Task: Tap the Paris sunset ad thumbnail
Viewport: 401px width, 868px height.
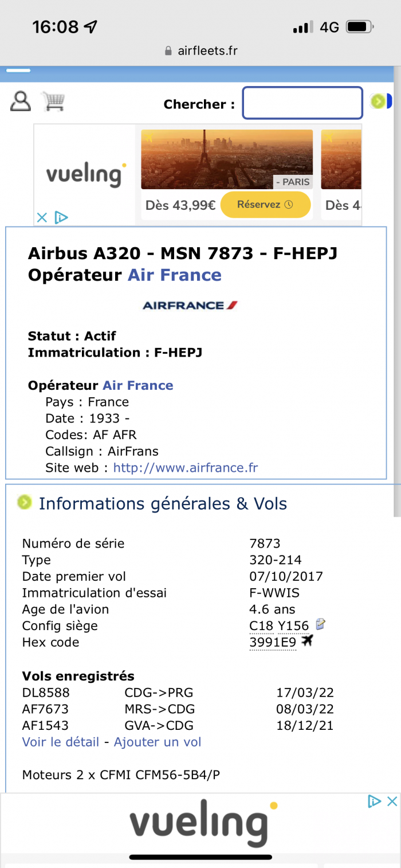Action: (227, 159)
